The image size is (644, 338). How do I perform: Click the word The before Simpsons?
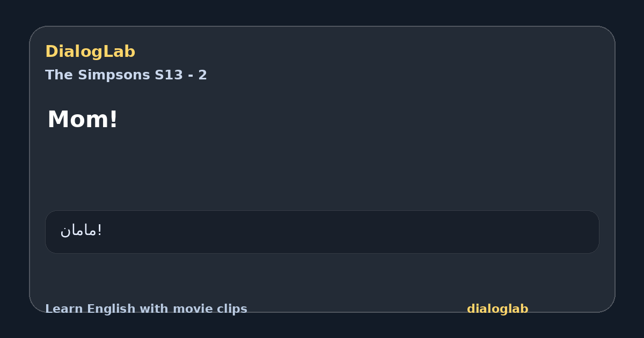coord(60,75)
